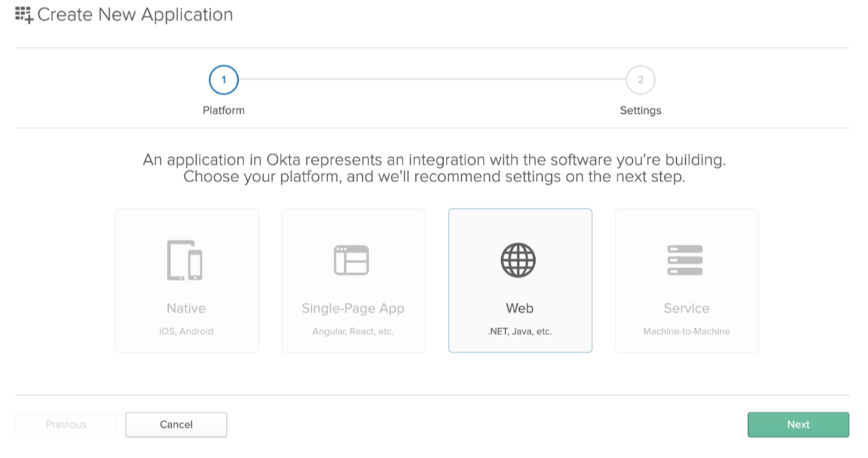Proceed with the Next button
Image resolution: width=868 pixels, height=458 pixels.
[x=798, y=424]
